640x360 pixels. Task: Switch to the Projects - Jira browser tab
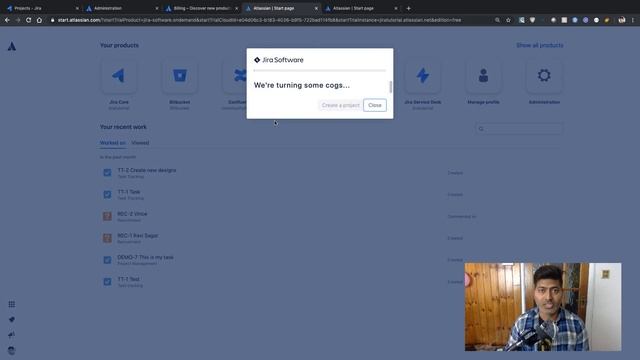pos(41,8)
